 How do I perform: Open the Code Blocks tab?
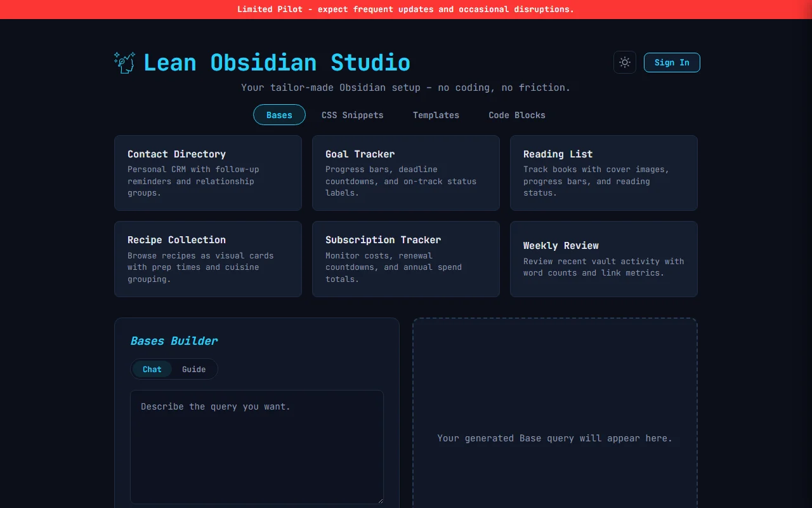[516, 115]
